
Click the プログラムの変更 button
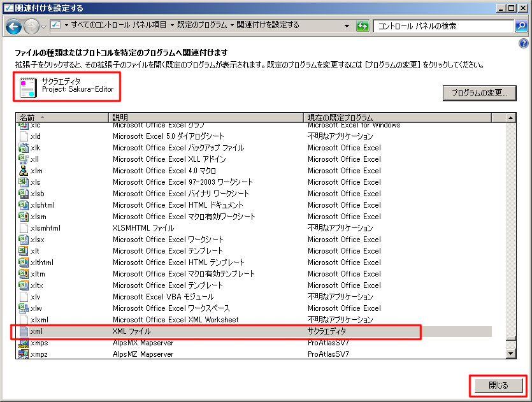click(x=479, y=93)
